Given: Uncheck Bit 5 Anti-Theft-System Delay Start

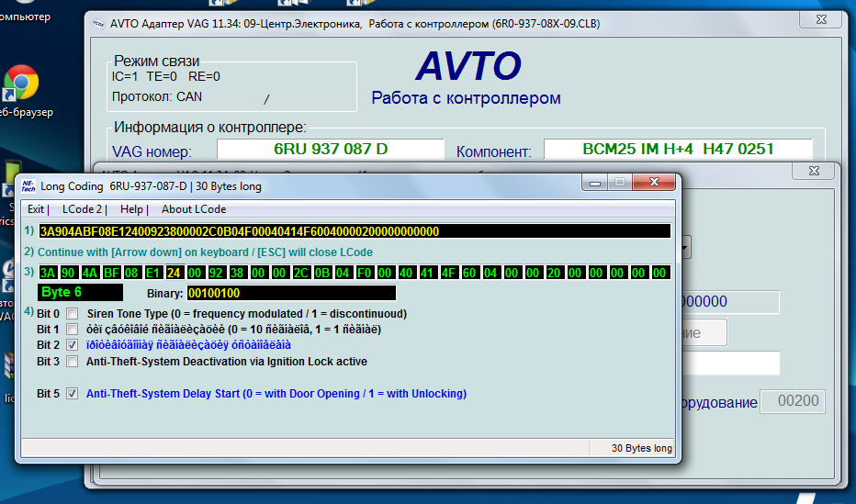Looking at the screenshot, I should [x=72, y=394].
